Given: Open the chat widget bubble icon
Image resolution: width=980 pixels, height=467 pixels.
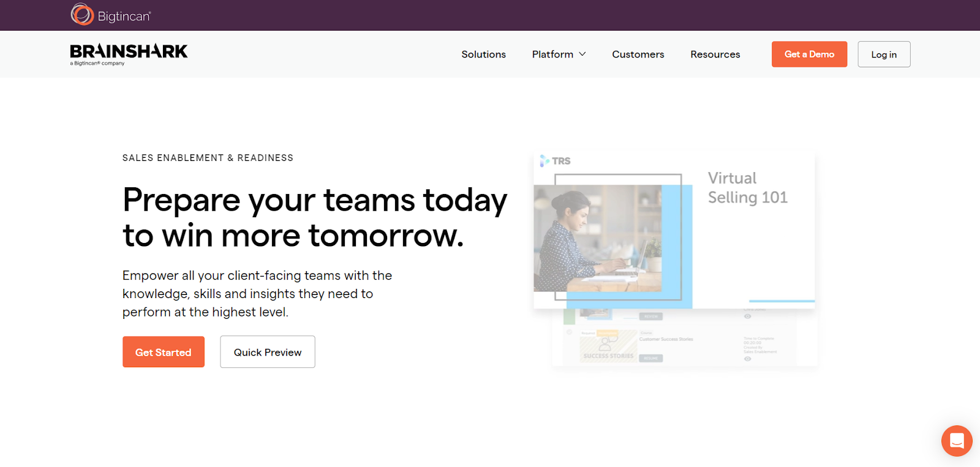Looking at the screenshot, I should coord(957,441).
